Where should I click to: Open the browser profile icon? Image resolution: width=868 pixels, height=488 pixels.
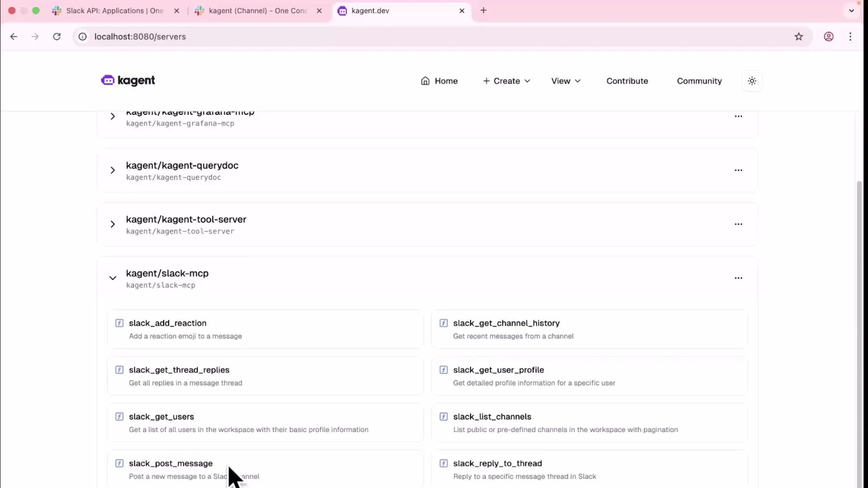pyautogui.click(x=828, y=37)
